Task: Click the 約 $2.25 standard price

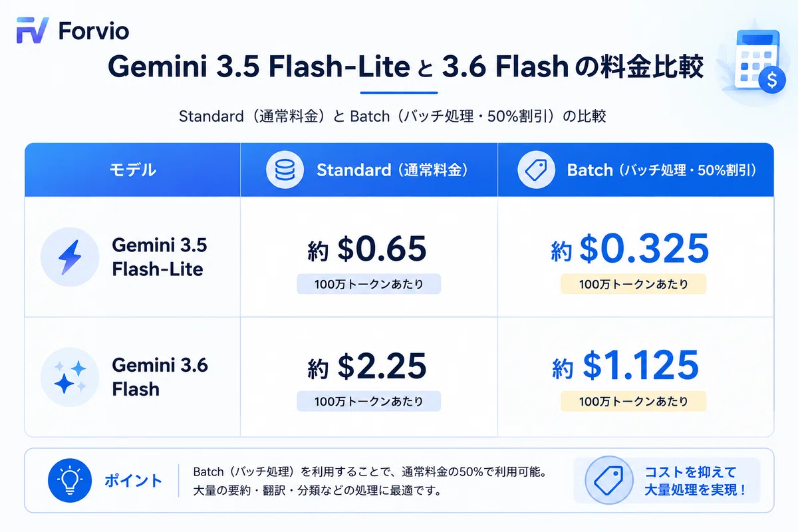Action: 367,367
